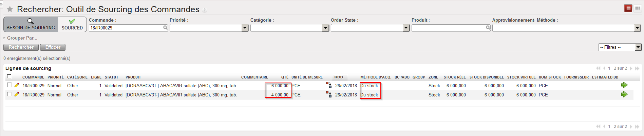Toggle select-all checkbox in table header

(9, 76)
